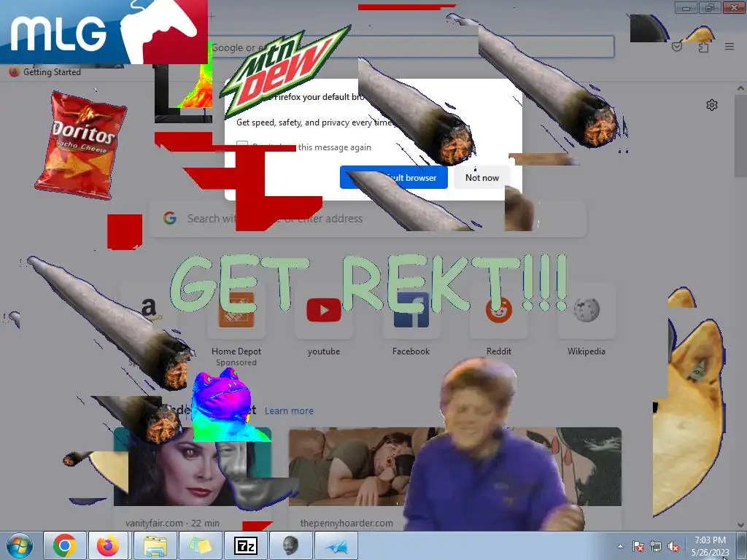Open Getting Started bookmark
The image size is (747, 560).
tap(45, 72)
